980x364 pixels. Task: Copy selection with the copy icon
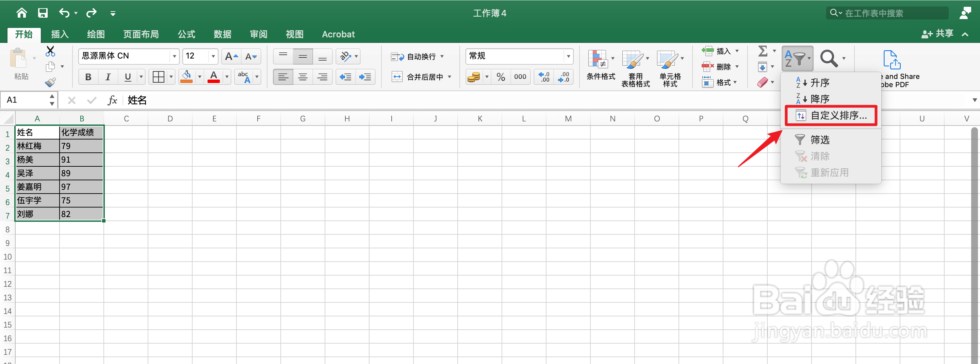[x=50, y=67]
